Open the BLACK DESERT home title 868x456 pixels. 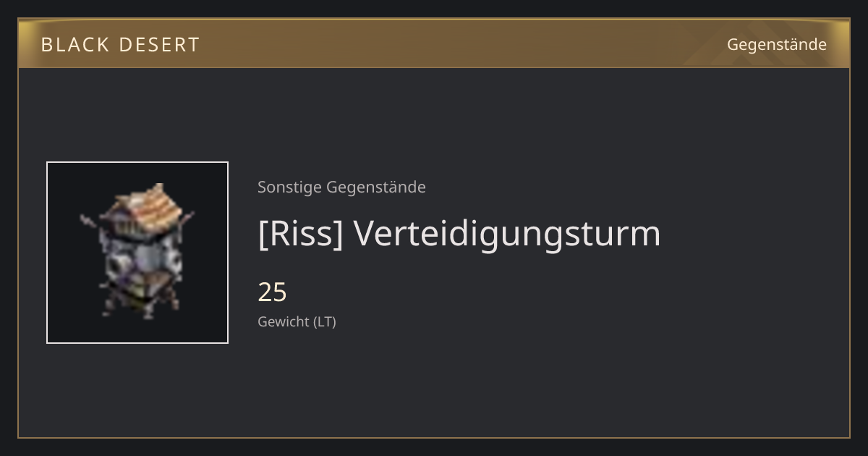coord(120,45)
